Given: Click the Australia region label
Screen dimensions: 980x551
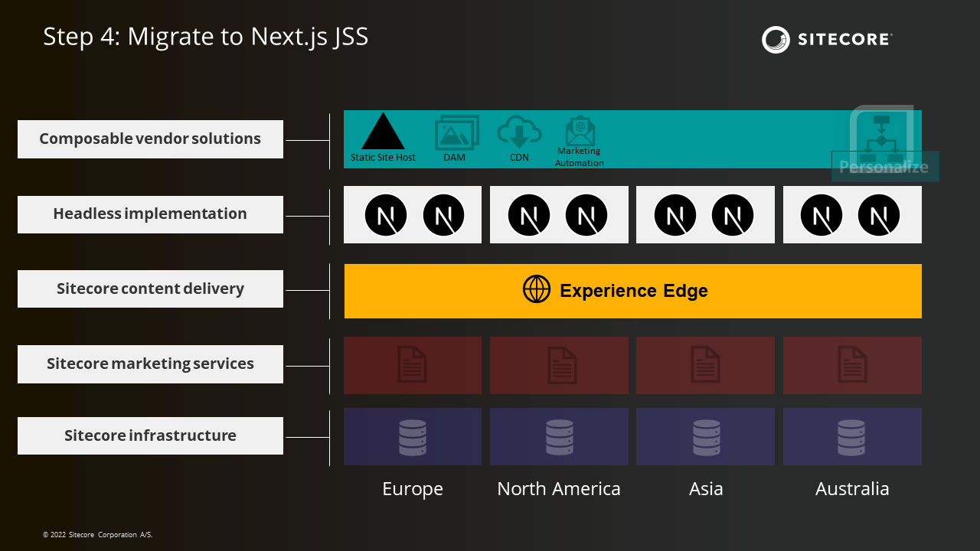Looking at the screenshot, I should (852, 489).
